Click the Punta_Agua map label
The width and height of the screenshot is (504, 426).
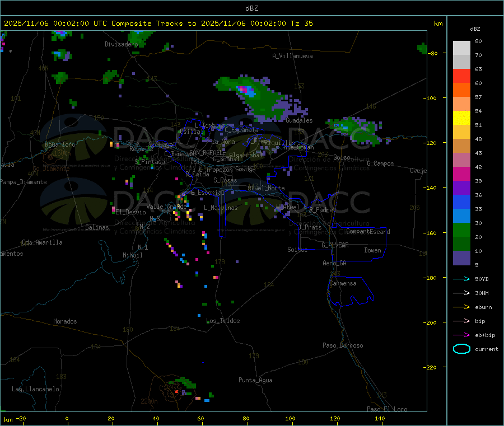coord(255,380)
